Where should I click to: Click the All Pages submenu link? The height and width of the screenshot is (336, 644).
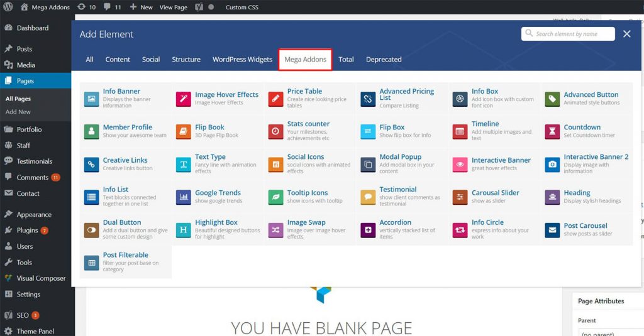point(18,99)
